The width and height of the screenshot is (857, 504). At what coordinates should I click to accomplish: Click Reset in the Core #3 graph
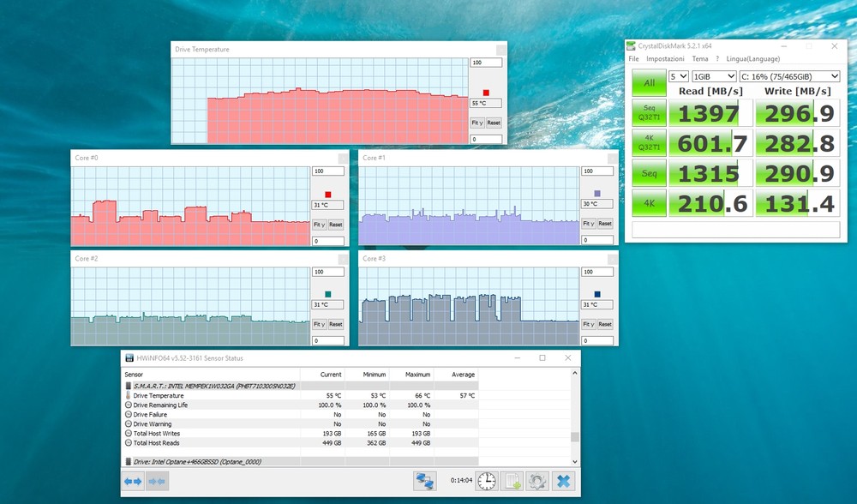pyautogui.click(x=605, y=324)
